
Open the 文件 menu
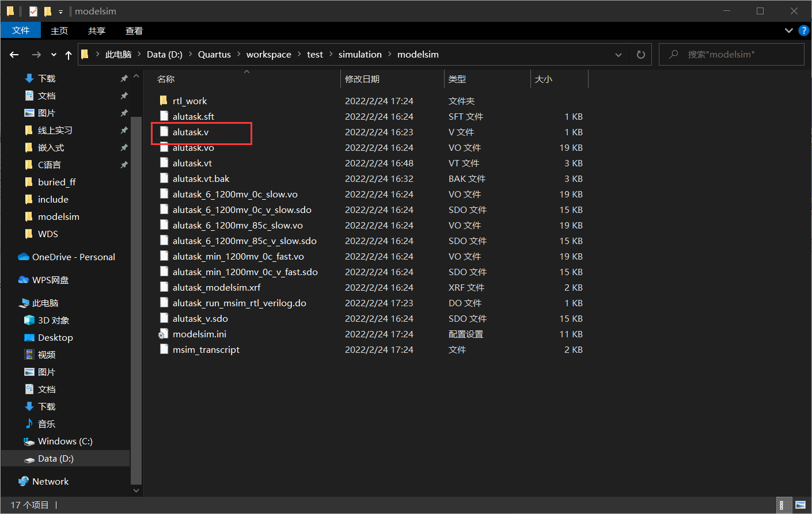tap(21, 31)
